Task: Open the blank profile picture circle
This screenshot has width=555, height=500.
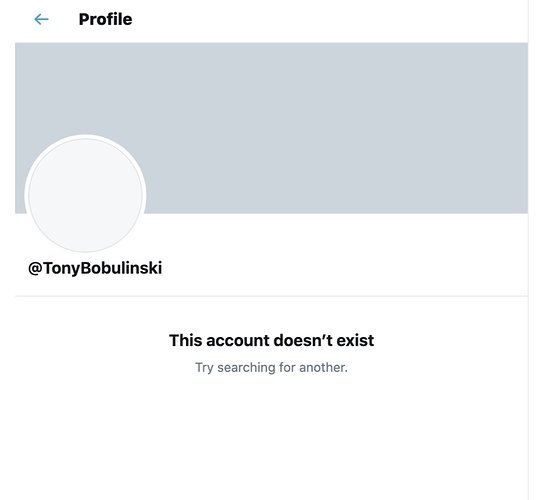Action: click(85, 194)
